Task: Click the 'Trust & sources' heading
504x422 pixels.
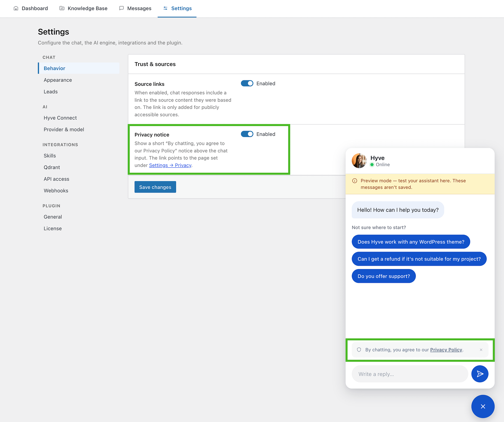Action: [155, 64]
